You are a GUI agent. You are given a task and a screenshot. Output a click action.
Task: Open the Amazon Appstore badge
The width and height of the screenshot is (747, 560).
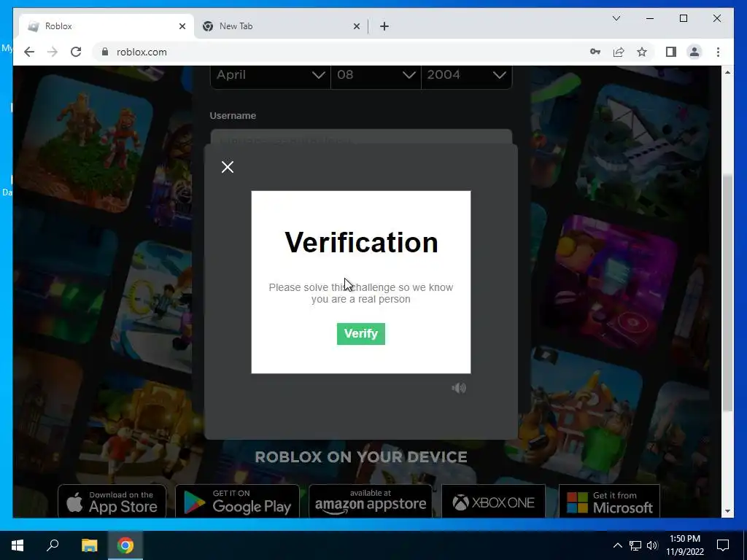click(371, 502)
